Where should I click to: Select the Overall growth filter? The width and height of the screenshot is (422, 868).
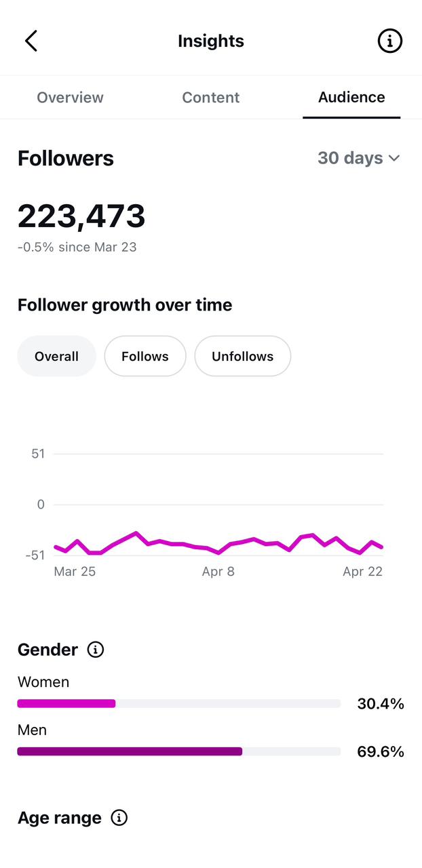point(56,356)
